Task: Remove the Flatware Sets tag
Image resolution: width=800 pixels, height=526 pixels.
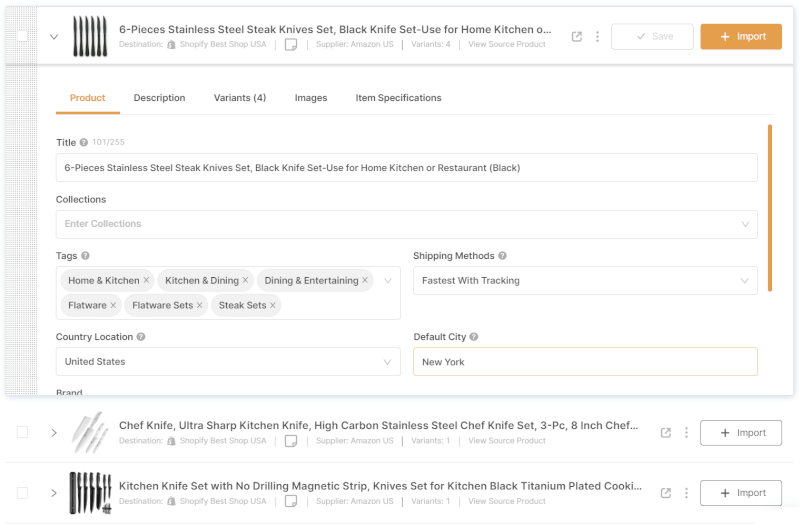Action: (199, 305)
